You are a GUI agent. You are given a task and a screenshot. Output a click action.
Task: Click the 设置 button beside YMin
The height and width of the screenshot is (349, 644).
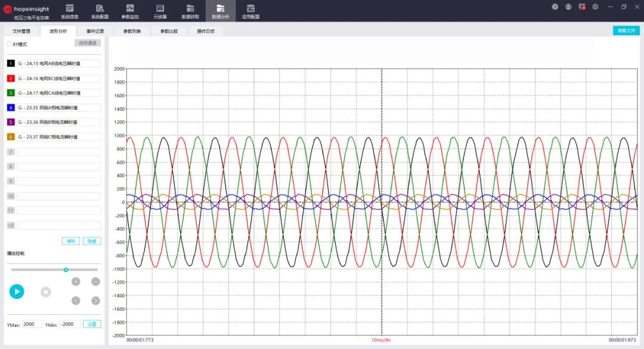[92, 324]
